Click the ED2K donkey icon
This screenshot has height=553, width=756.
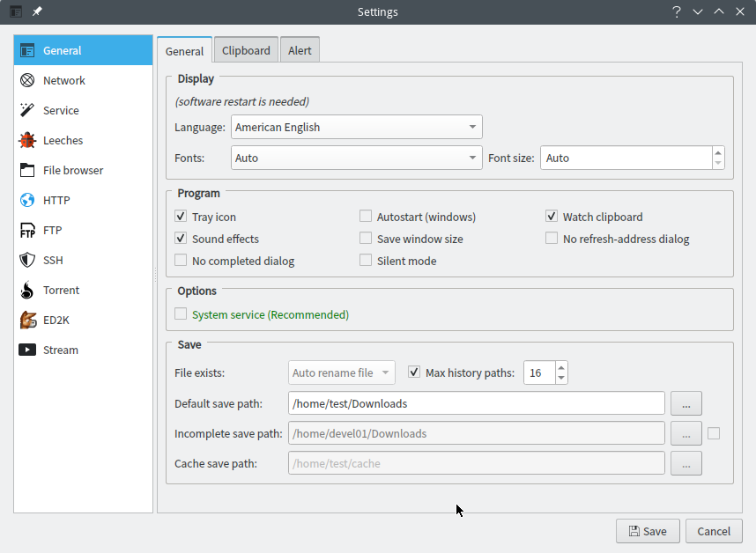pyautogui.click(x=27, y=320)
